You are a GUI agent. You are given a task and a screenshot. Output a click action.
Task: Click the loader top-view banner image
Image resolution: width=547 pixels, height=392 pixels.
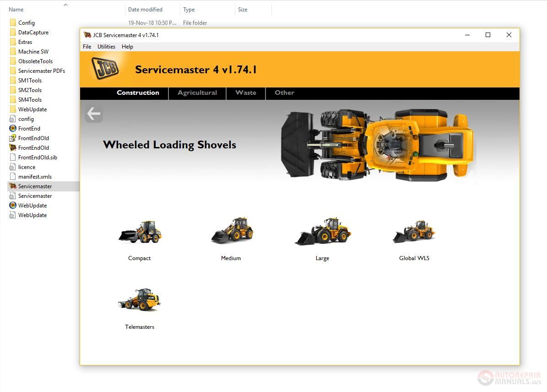click(378, 145)
